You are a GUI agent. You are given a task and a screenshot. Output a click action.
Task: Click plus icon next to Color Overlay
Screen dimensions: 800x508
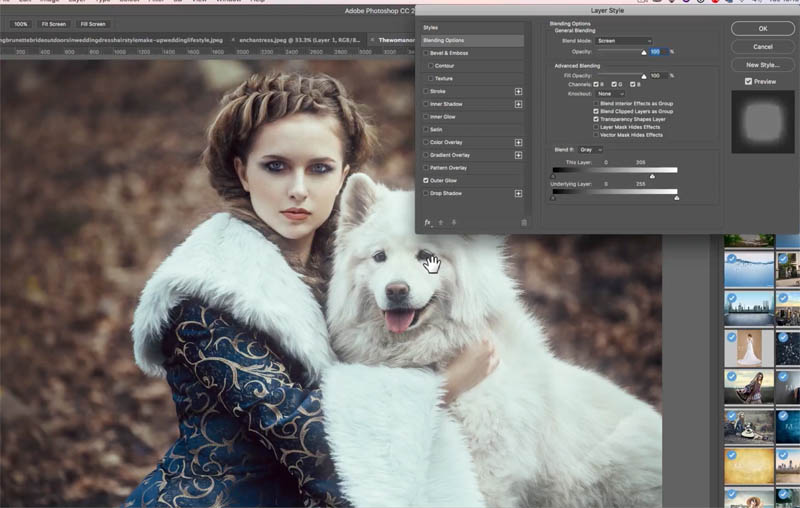pyautogui.click(x=518, y=142)
